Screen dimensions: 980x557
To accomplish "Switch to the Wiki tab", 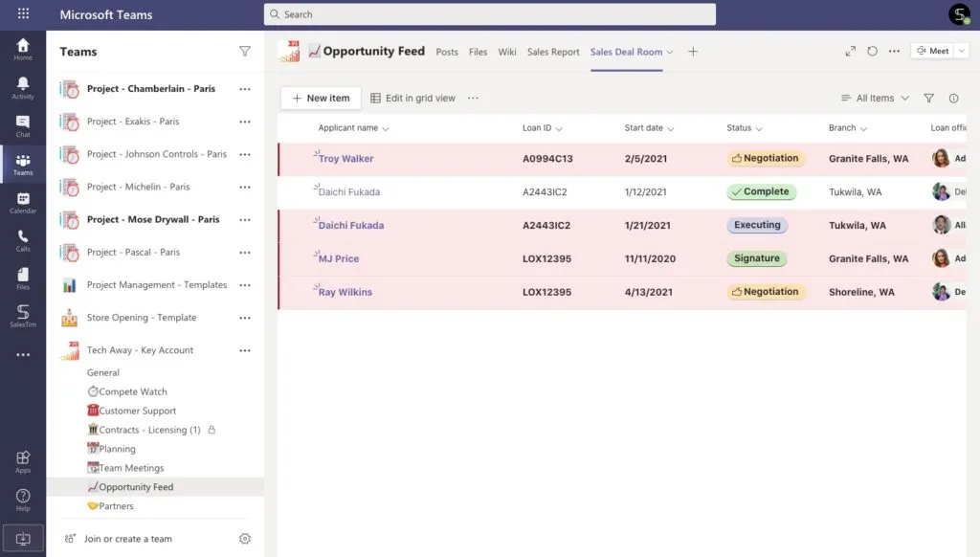I will click(x=507, y=52).
